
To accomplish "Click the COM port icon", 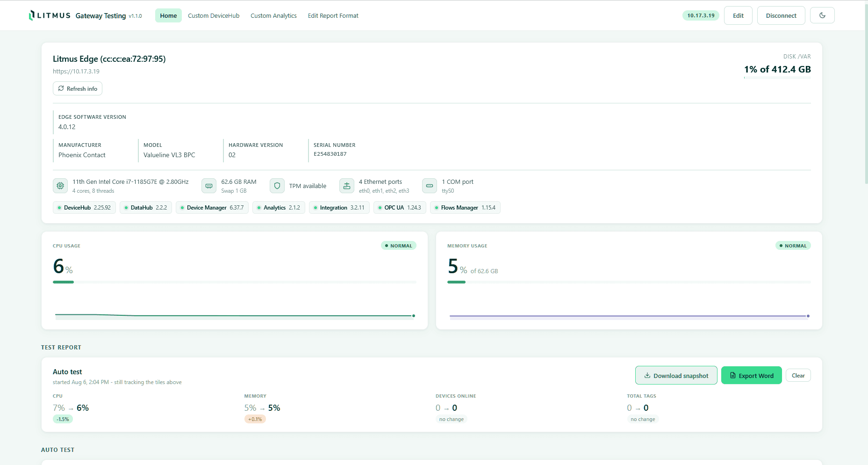I will pos(430,186).
